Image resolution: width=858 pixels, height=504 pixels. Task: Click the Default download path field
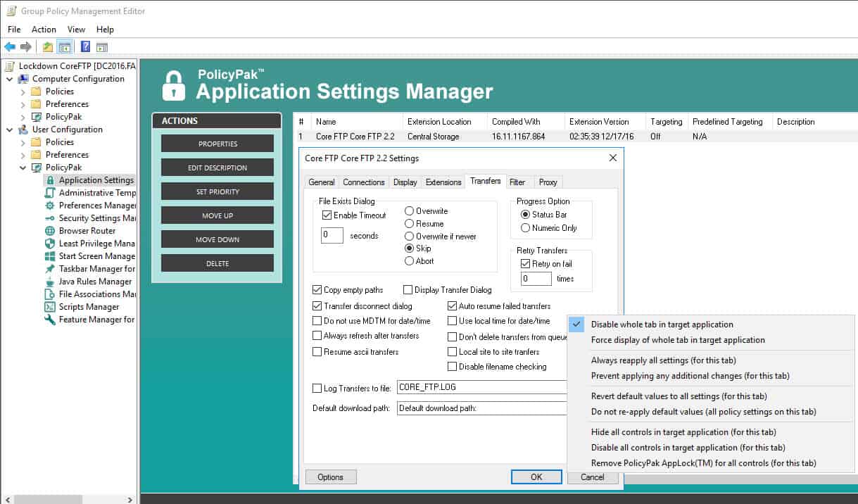point(482,408)
